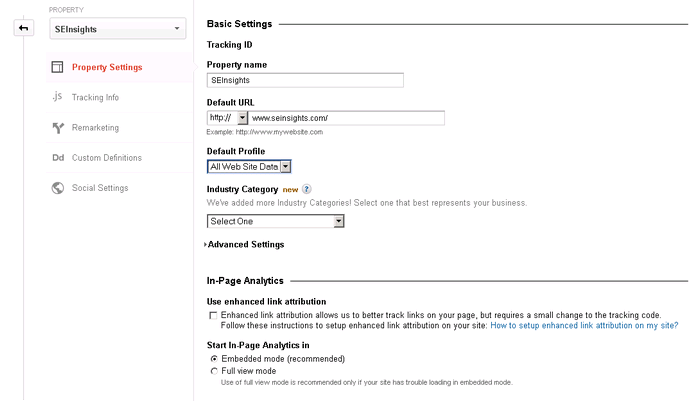Open the SEInsights property dropdown
This screenshot has width=700, height=401.
[117, 29]
